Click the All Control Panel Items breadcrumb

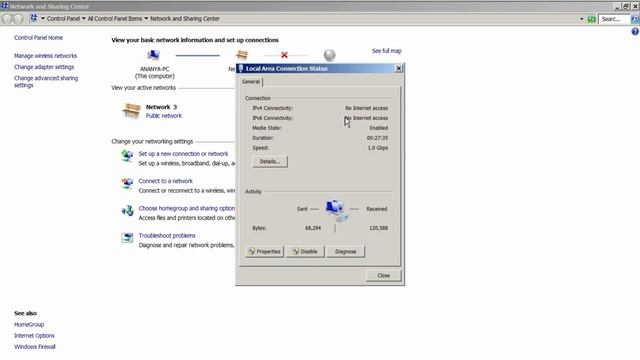(115, 19)
